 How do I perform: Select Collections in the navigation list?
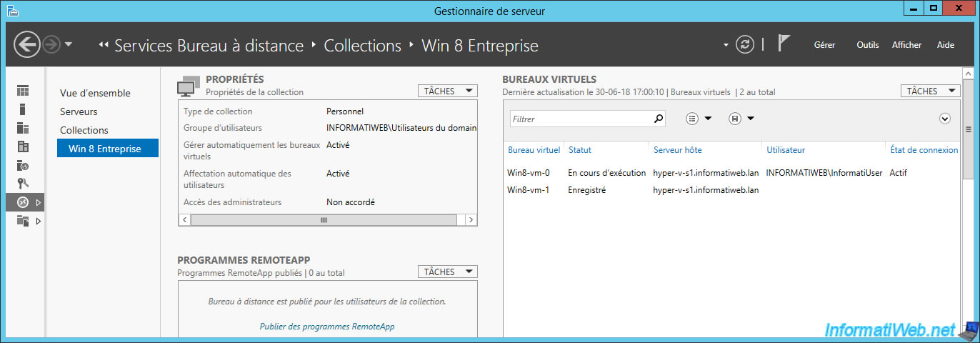coord(84,130)
